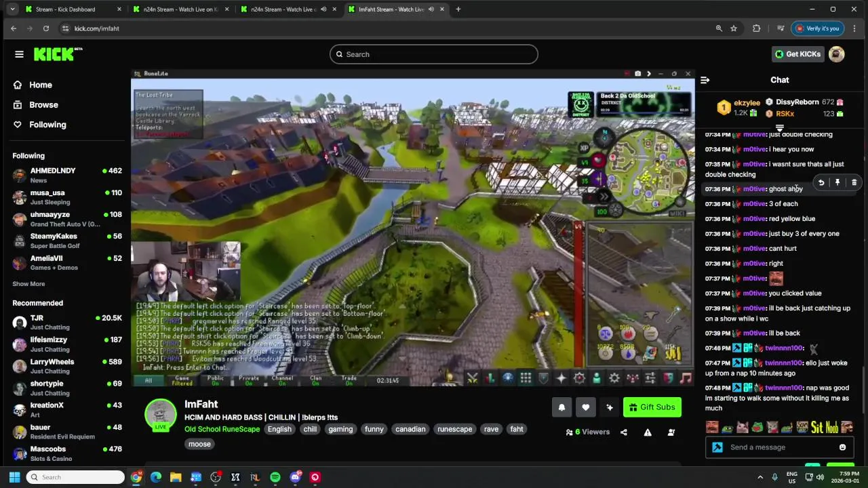Open your profile avatar menu
The width and height of the screenshot is (868, 488).
[x=837, y=54]
